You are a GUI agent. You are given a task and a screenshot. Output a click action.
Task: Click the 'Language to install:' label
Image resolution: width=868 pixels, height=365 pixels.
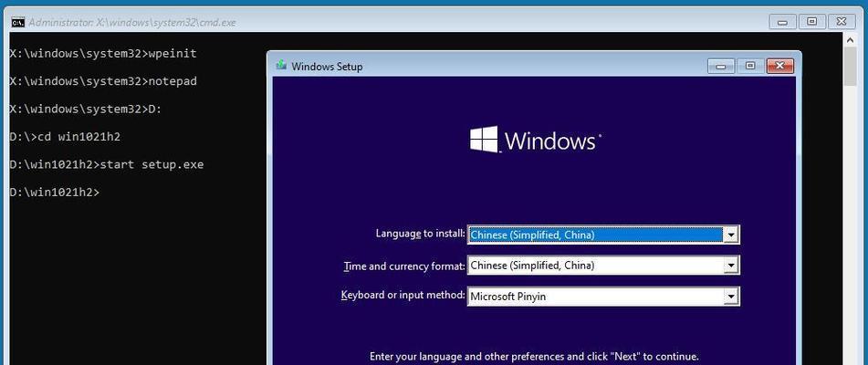[x=420, y=234]
